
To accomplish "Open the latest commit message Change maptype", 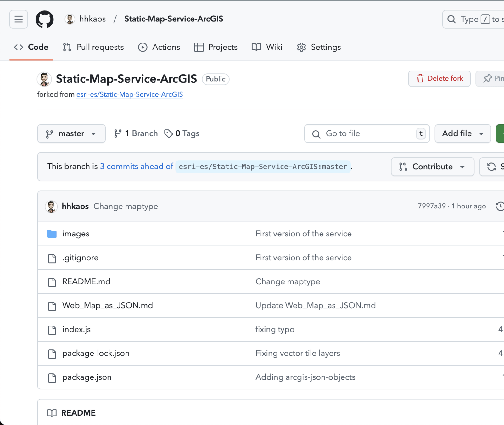I will [126, 206].
